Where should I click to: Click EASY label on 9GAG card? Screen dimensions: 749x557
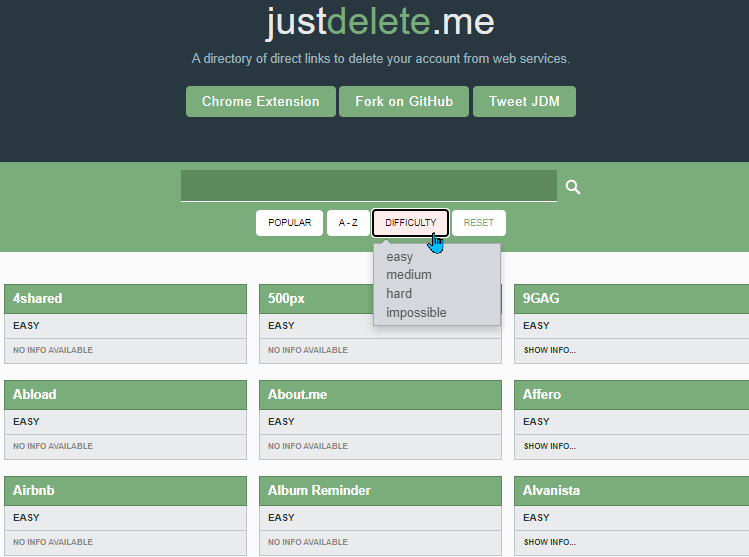coord(536,326)
